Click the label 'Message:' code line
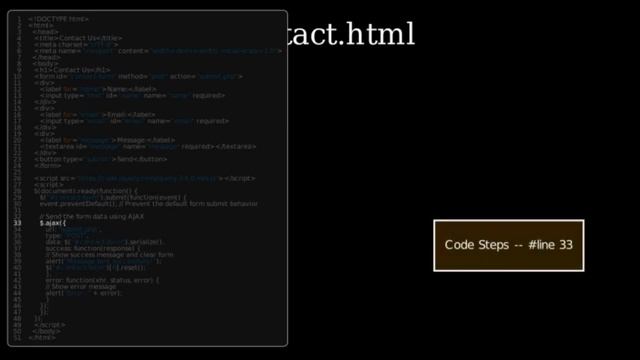The image size is (640, 360). coord(107,140)
